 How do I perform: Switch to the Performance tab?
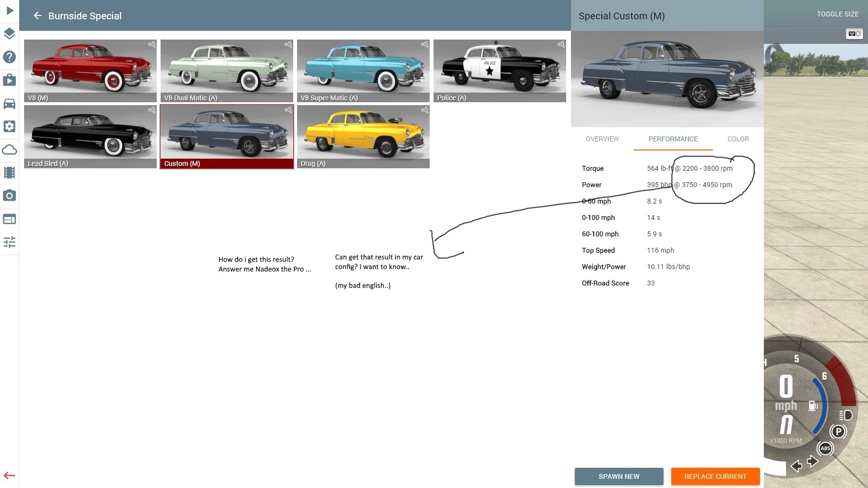coord(673,139)
